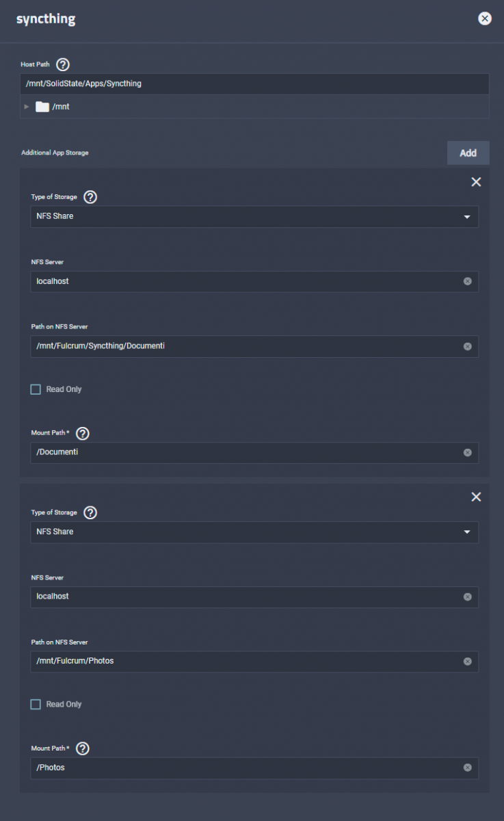504x821 pixels.
Task: Click help icon beside first Type of Storage
Action: pos(90,197)
